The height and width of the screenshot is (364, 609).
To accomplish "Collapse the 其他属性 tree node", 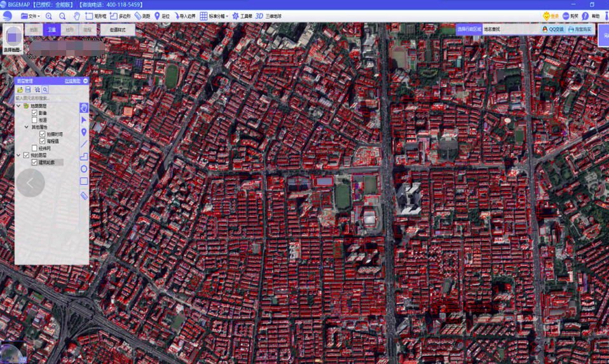I will (27, 127).
